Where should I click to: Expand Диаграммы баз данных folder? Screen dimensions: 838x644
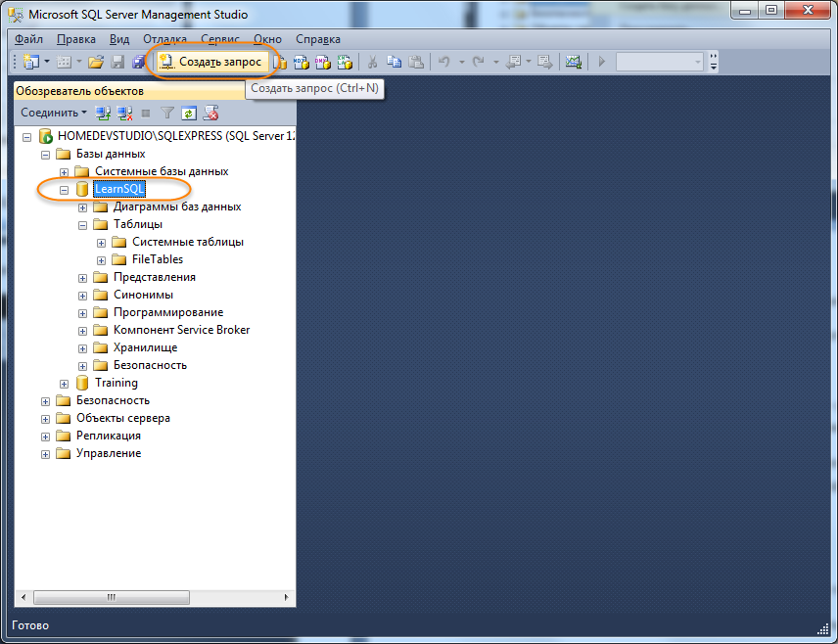(83, 207)
